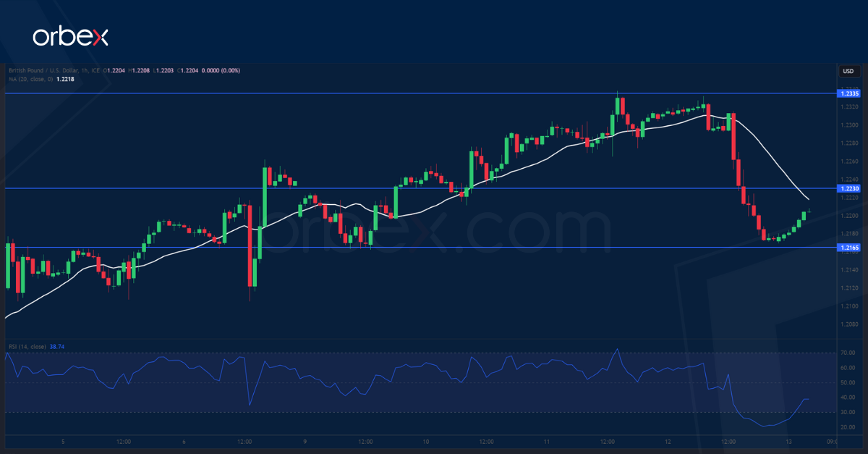Click the 1.2100 price scale label
Image resolution: width=868 pixels, height=454 pixels.
point(849,306)
